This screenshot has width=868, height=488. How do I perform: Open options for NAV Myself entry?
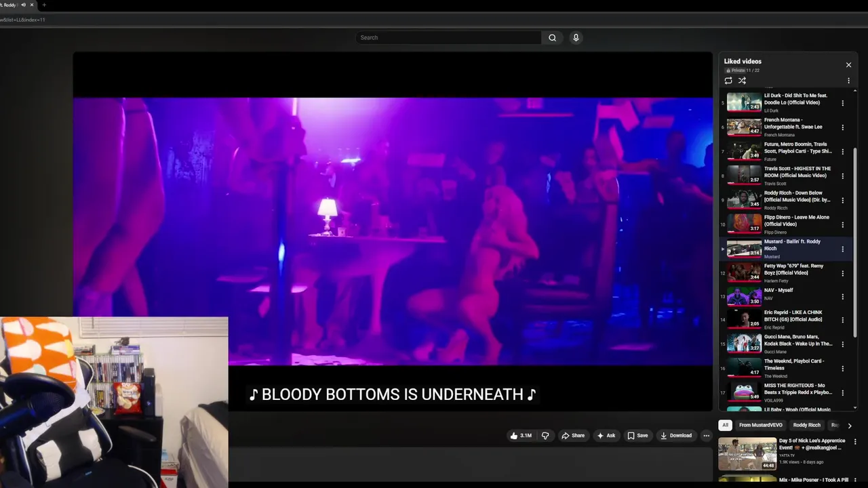point(843,297)
